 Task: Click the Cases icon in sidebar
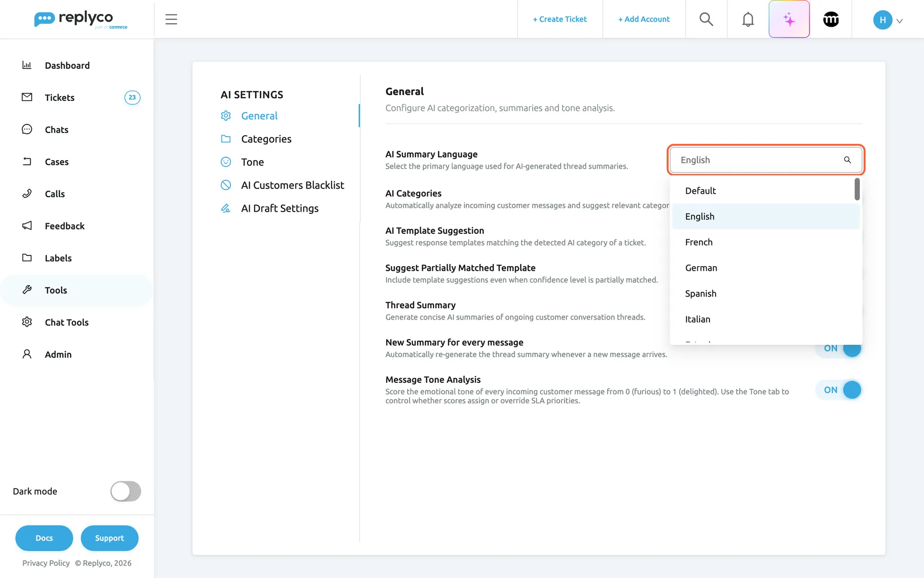pos(27,161)
